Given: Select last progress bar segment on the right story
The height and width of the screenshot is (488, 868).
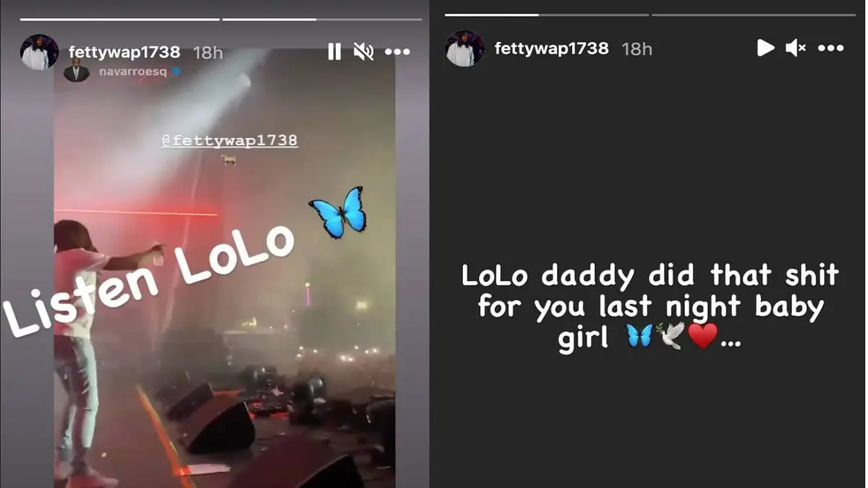Looking at the screenshot, I should [x=754, y=14].
